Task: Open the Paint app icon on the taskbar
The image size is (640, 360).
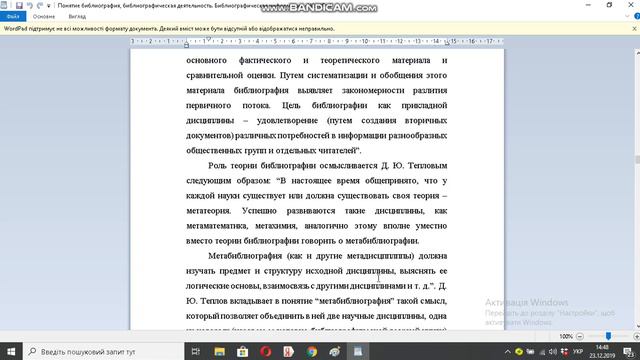Action: 335,351
